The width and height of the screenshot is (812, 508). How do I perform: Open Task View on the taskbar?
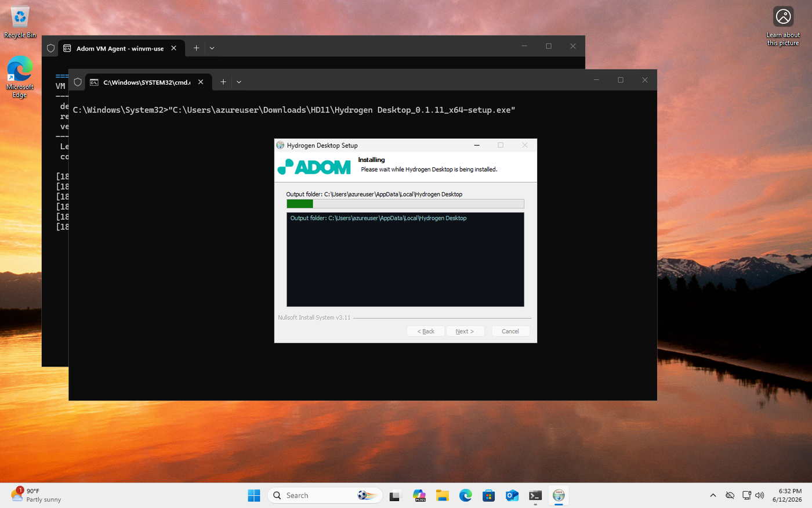coord(395,495)
